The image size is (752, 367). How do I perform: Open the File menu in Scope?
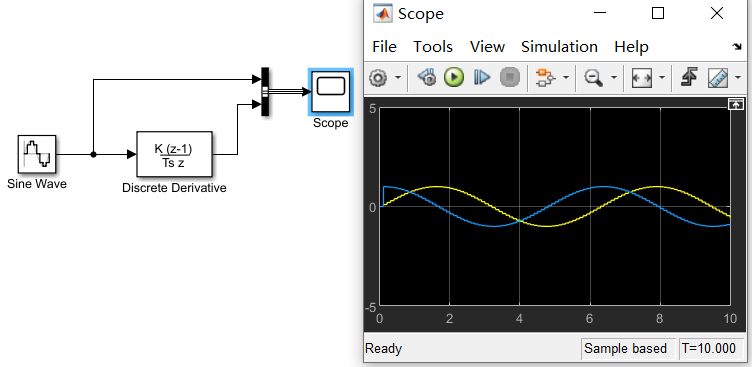pyautogui.click(x=384, y=47)
